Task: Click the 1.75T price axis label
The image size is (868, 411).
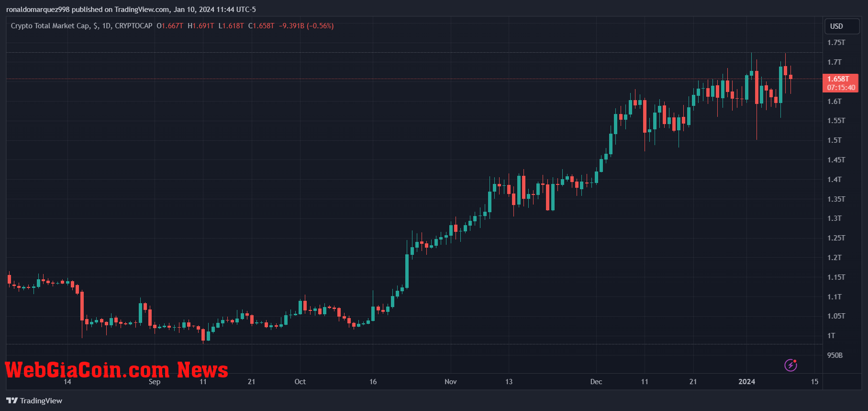Action: point(836,43)
